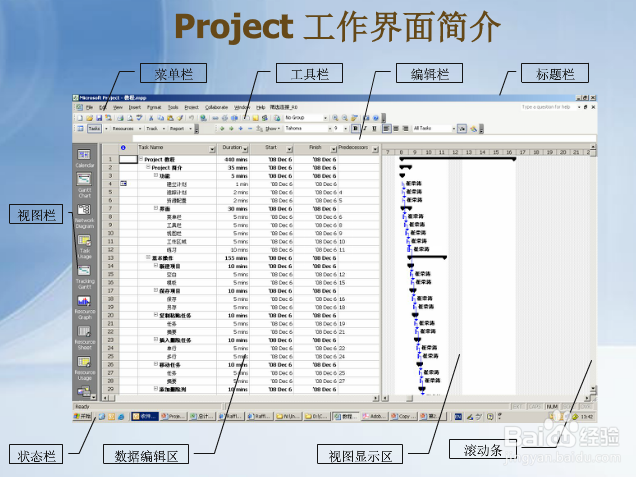This screenshot has width=636, height=477.
Task: Print the project with printer icon
Action: click(120, 118)
